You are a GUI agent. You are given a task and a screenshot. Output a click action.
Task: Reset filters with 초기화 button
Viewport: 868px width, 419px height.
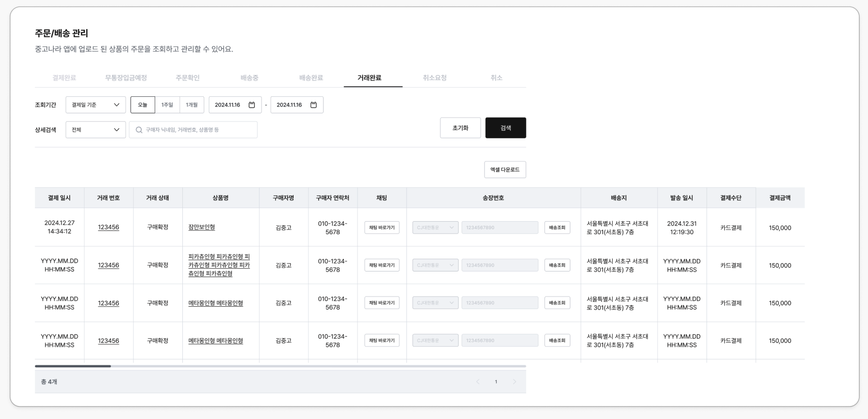click(460, 128)
